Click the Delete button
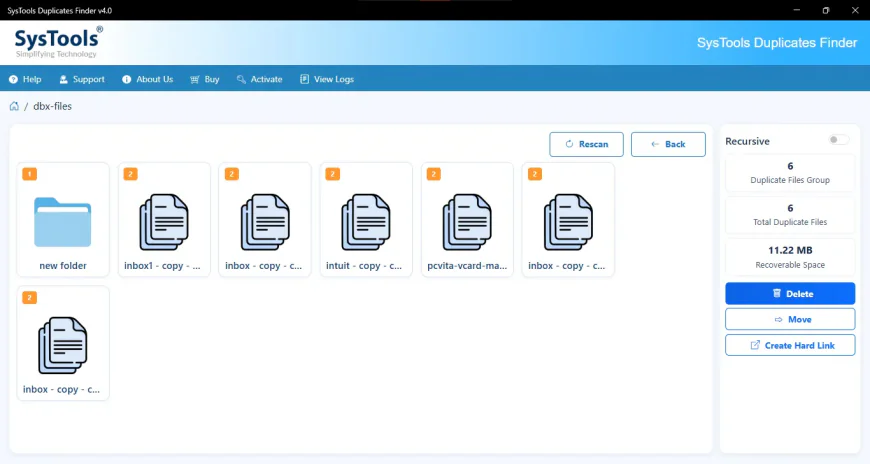Image resolution: width=870 pixels, height=464 pixels. click(x=790, y=294)
